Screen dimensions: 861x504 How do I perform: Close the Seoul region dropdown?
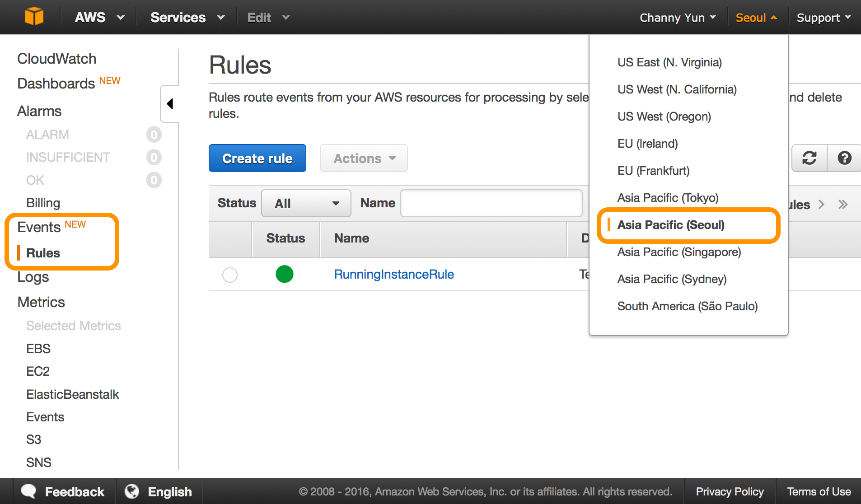pyautogui.click(x=757, y=18)
